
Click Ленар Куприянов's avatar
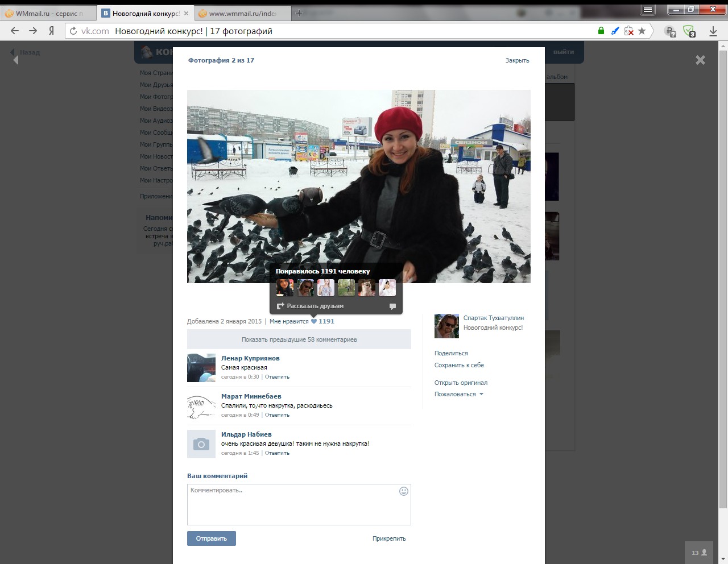201,367
